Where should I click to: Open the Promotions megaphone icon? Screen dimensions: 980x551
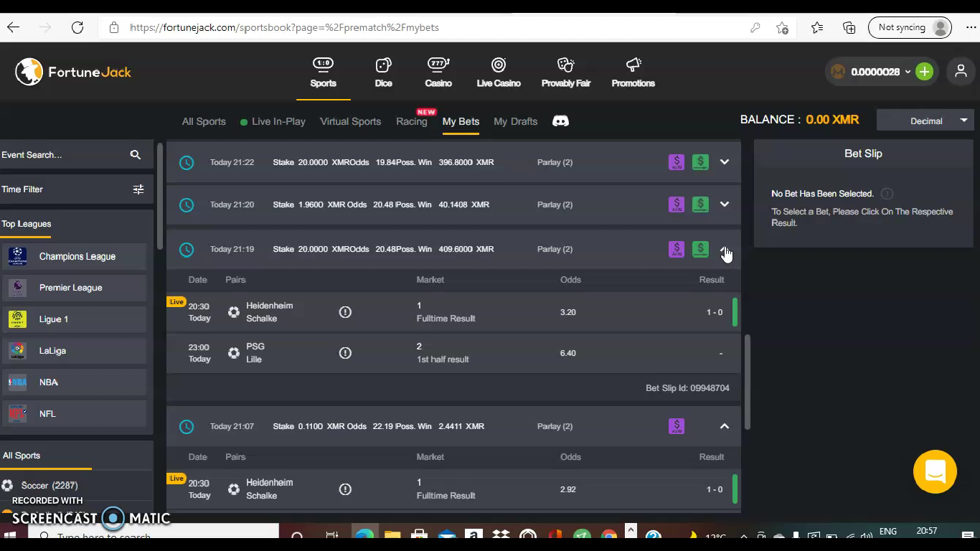tap(633, 66)
